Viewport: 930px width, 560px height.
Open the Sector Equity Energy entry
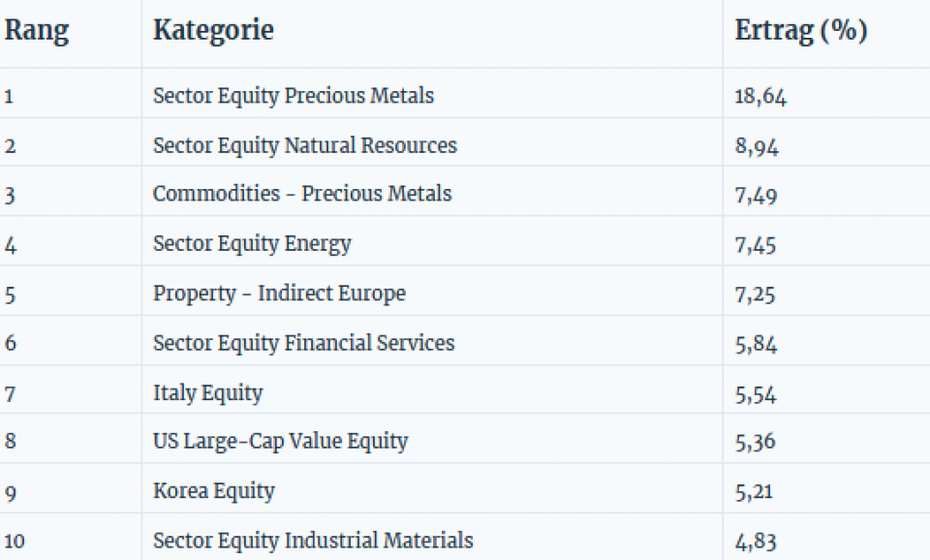[252, 243]
